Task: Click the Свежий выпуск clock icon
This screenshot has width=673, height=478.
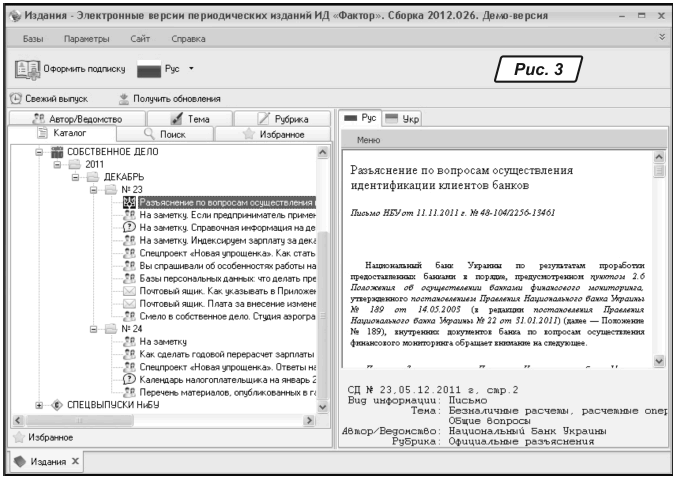Action: click(x=16, y=99)
